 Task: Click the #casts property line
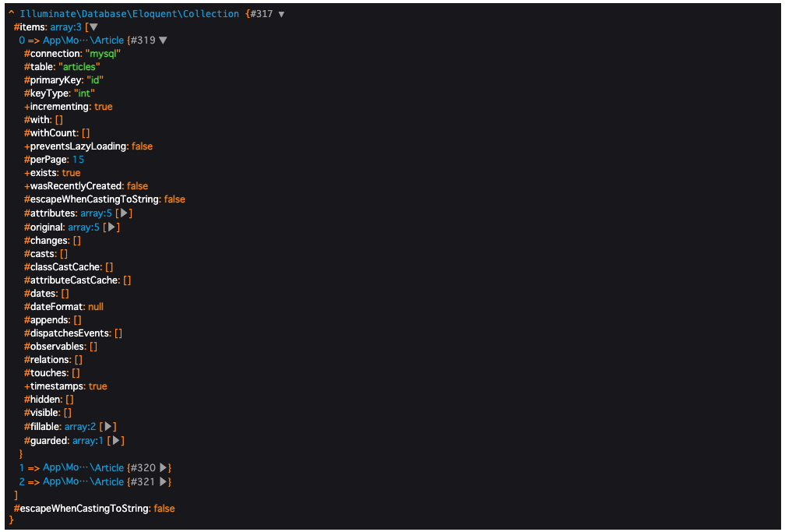pyautogui.click(x=45, y=254)
